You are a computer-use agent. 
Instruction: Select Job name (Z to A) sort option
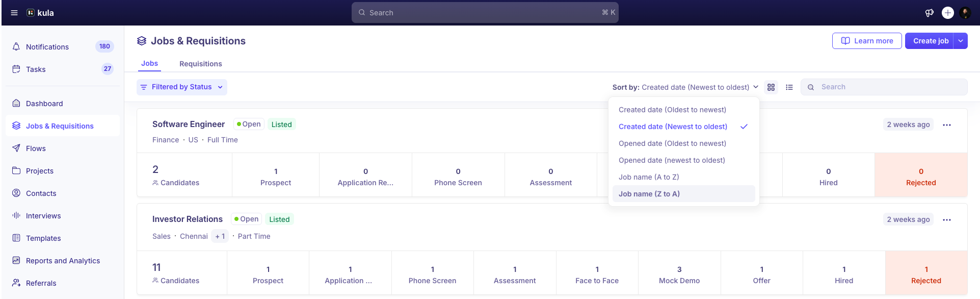649,194
